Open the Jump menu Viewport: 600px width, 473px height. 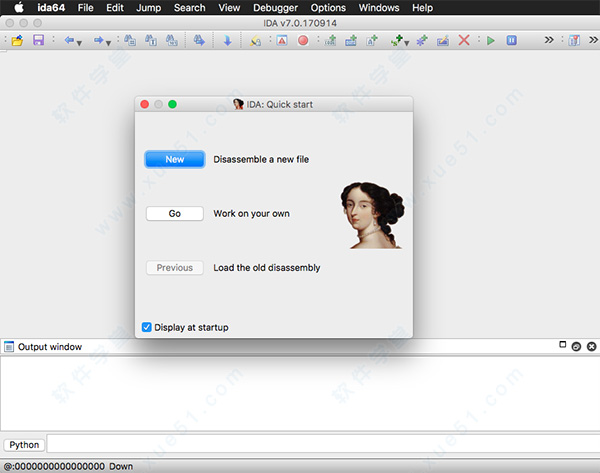148,8
